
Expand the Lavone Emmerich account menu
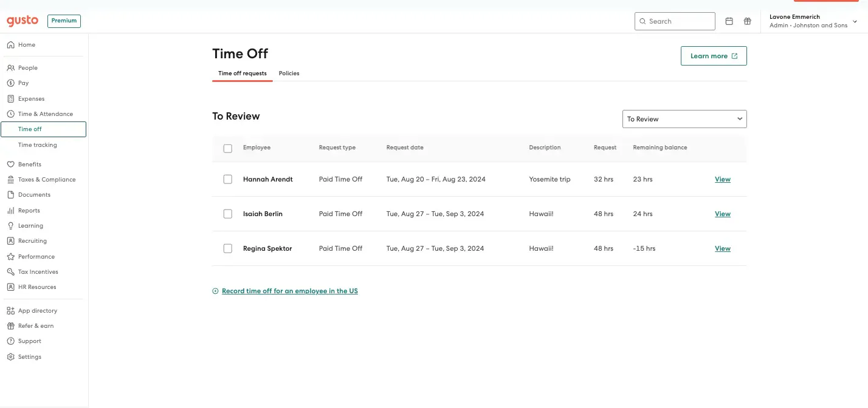pyautogui.click(x=813, y=21)
